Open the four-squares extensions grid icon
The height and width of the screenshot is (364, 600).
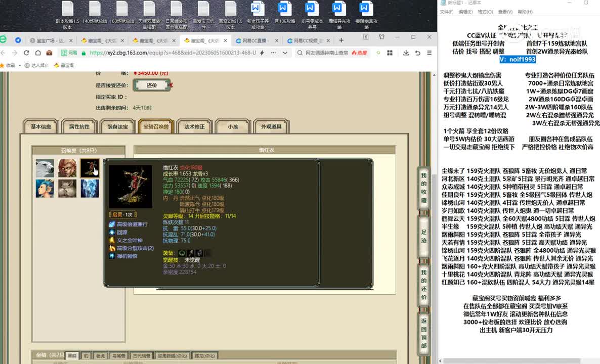390,53
